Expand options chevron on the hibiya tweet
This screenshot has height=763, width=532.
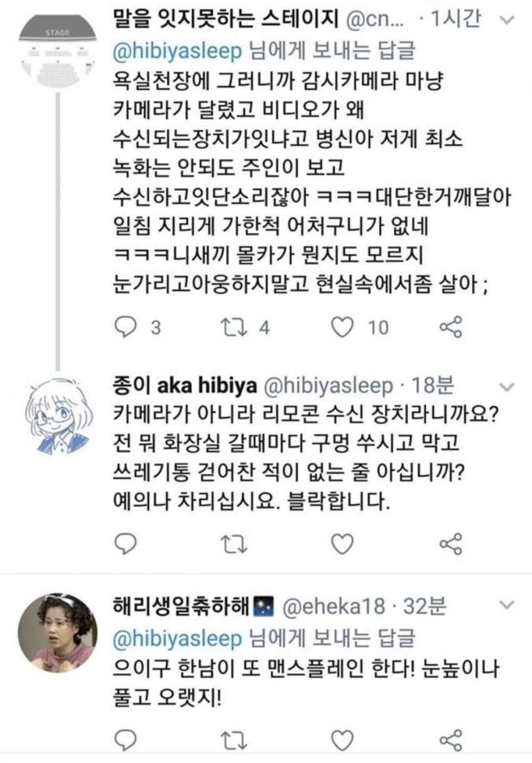(x=508, y=387)
